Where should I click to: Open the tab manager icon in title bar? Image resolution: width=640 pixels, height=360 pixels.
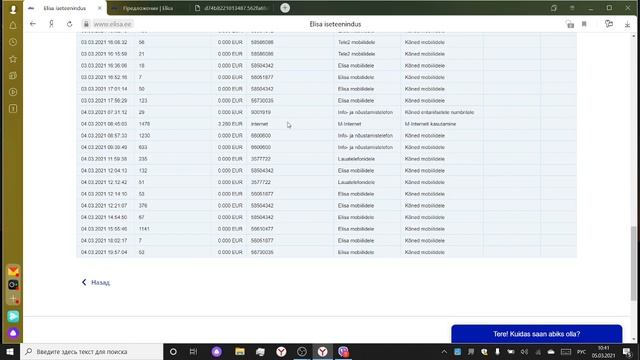[x=553, y=8]
